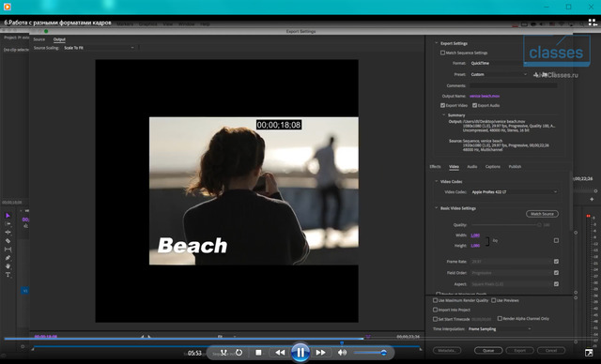Image resolution: width=601 pixels, height=364 pixels.
Task: Toggle the repeat icon in the player controls
Action: point(239,352)
